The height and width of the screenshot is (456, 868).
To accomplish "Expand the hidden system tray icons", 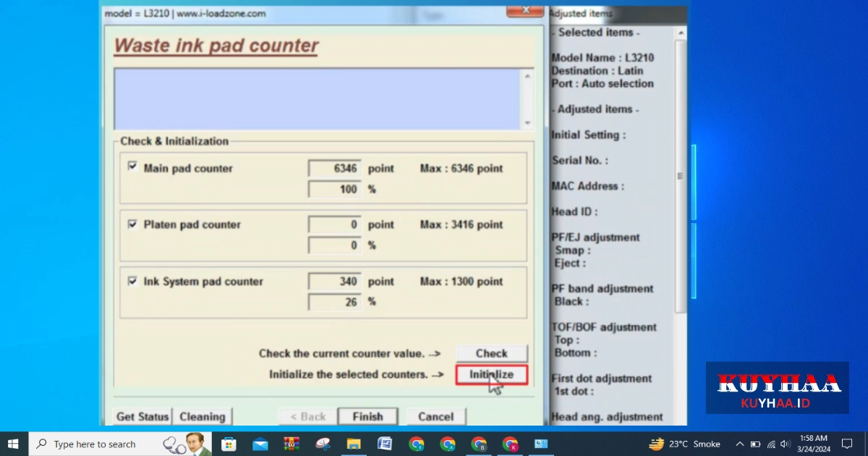I will click(x=739, y=444).
